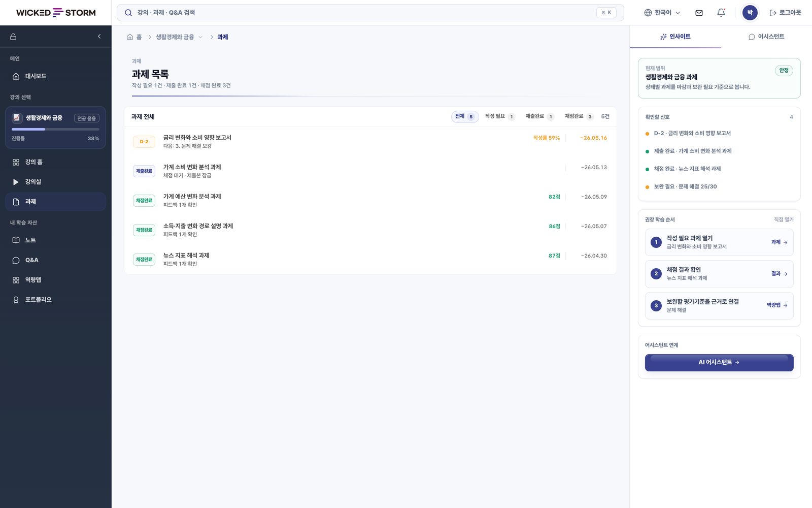
Task: Click 직접 열기 link
Action: (x=784, y=219)
